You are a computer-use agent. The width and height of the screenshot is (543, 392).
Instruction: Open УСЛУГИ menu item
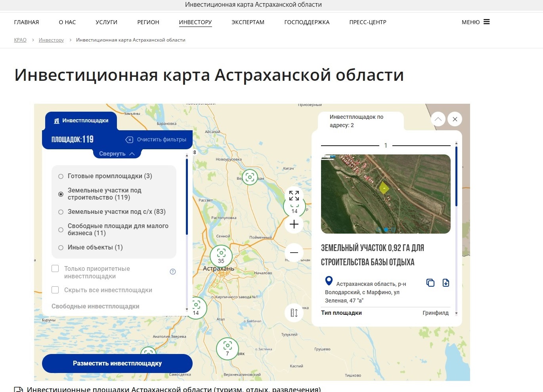[107, 22]
